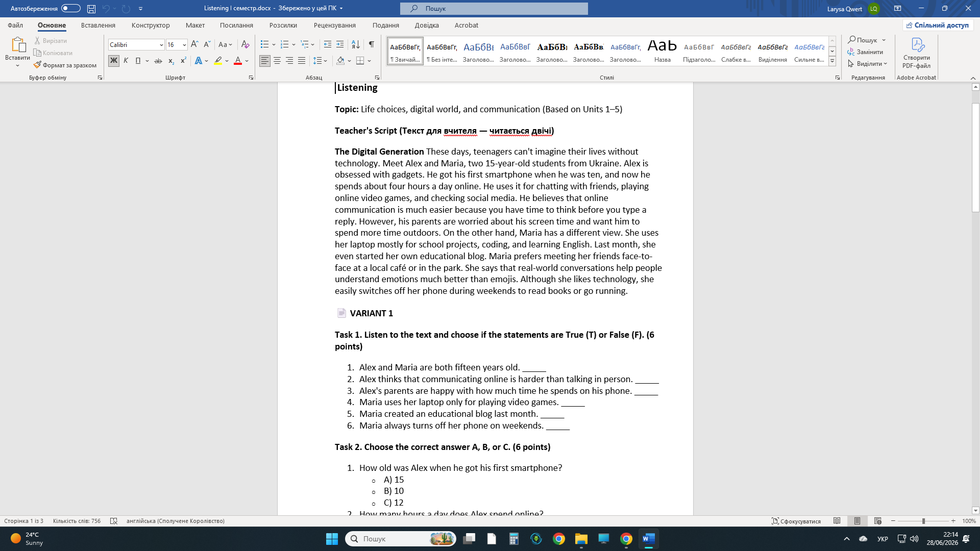Click the vertical scrollbar thumb
Screen dimensions: 980x551
tap(975, 157)
